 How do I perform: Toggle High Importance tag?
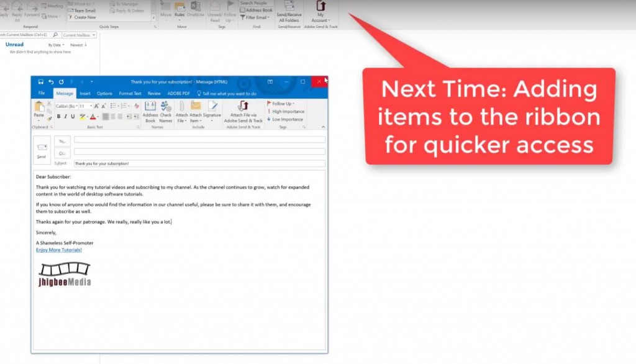pos(286,112)
